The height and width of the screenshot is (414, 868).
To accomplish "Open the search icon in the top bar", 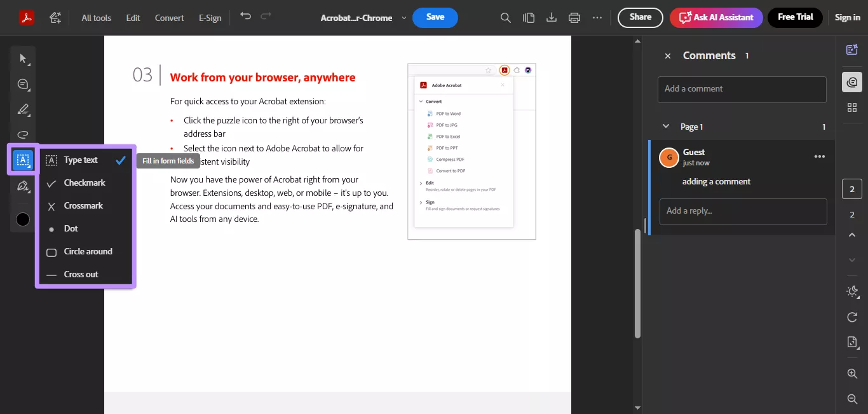I will coord(505,17).
